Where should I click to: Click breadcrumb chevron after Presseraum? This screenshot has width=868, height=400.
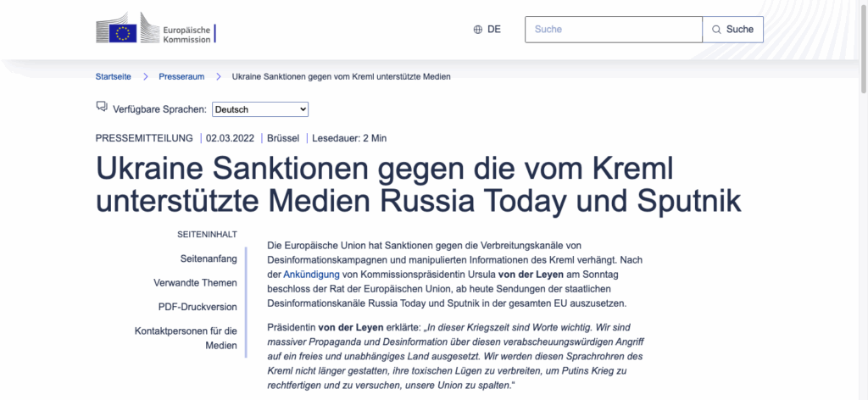[219, 76]
